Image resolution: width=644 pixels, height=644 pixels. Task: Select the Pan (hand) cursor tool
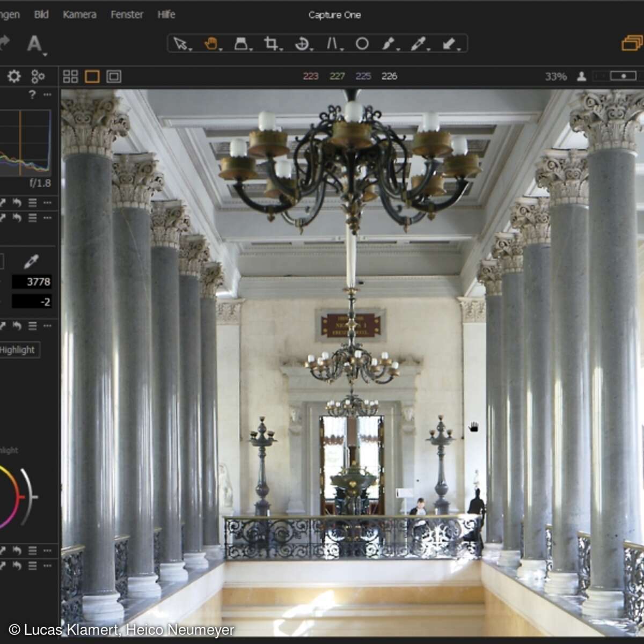click(x=210, y=43)
